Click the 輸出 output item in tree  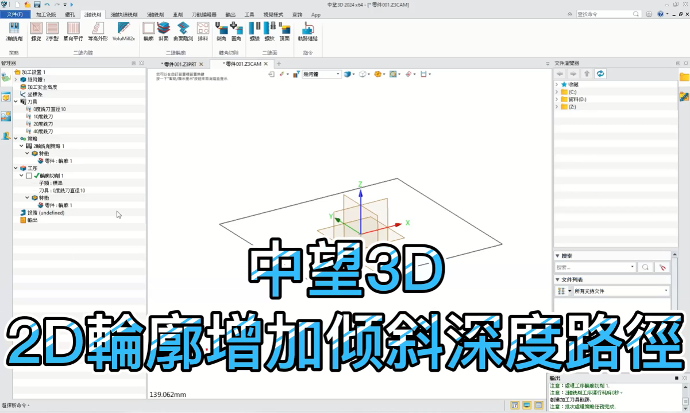(x=30, y=219)
